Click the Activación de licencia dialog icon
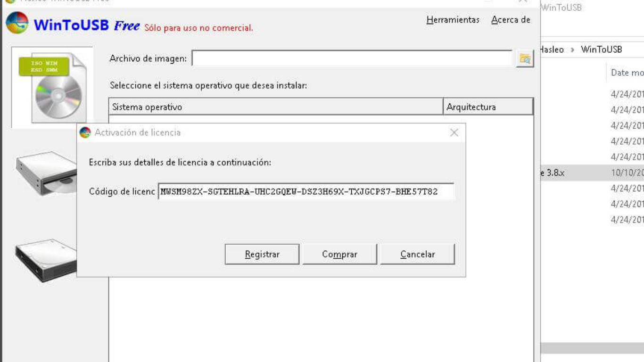Screen dimensions: 644x362 [85, 132]
